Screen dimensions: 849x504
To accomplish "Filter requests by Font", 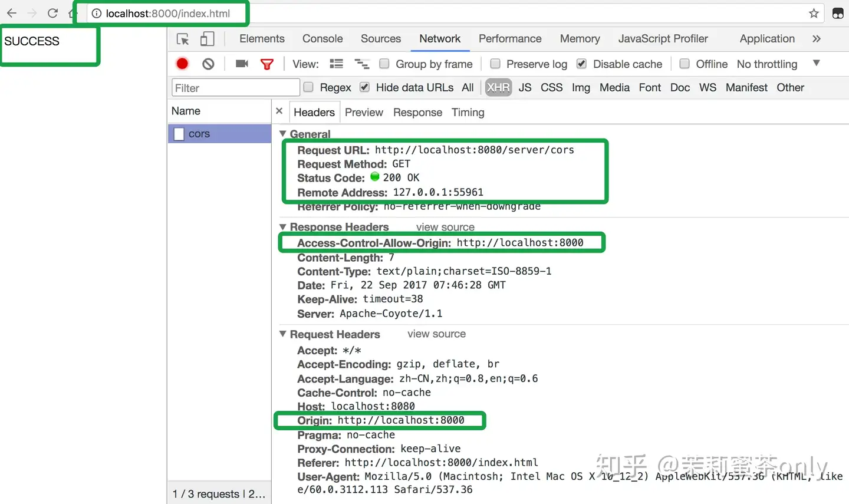I will coord(650,88).
